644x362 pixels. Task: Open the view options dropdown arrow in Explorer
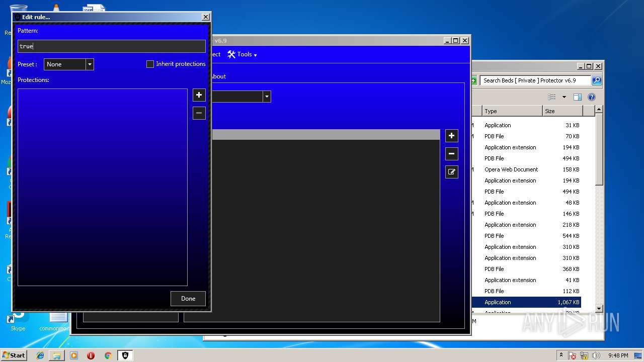tap(564, 97)
